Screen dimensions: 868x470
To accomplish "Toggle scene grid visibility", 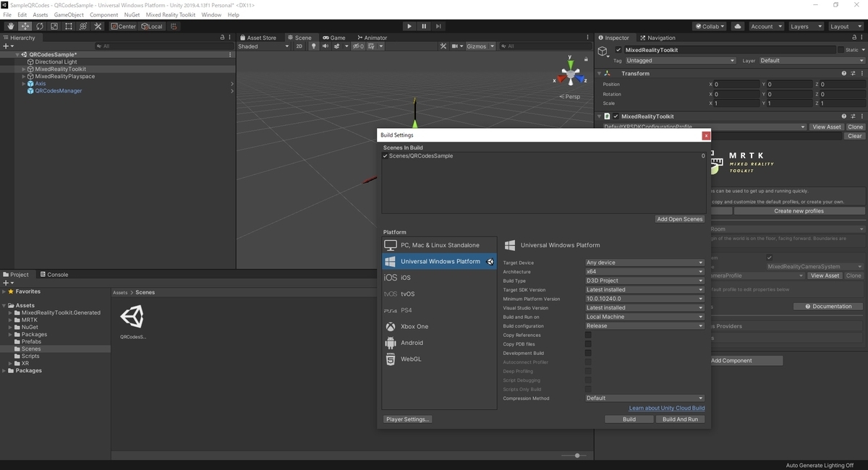I will (x=373, y=46).
